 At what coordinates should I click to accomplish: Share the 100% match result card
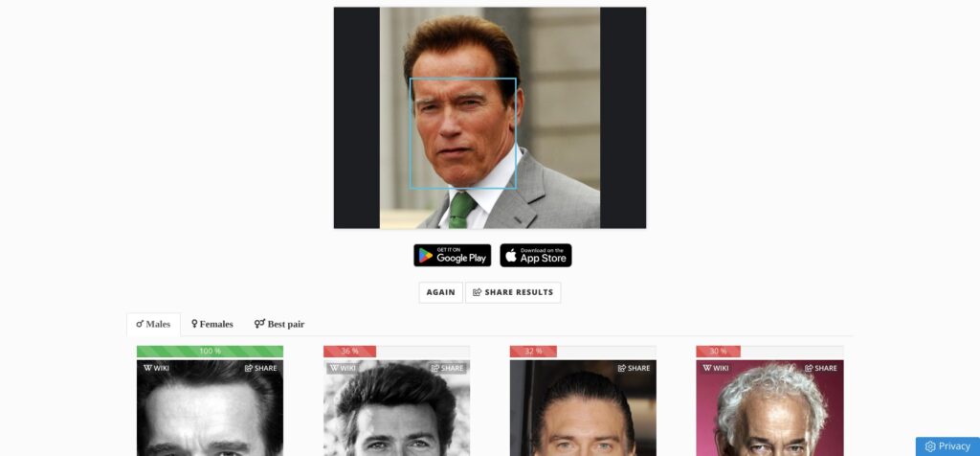(260, 368)
